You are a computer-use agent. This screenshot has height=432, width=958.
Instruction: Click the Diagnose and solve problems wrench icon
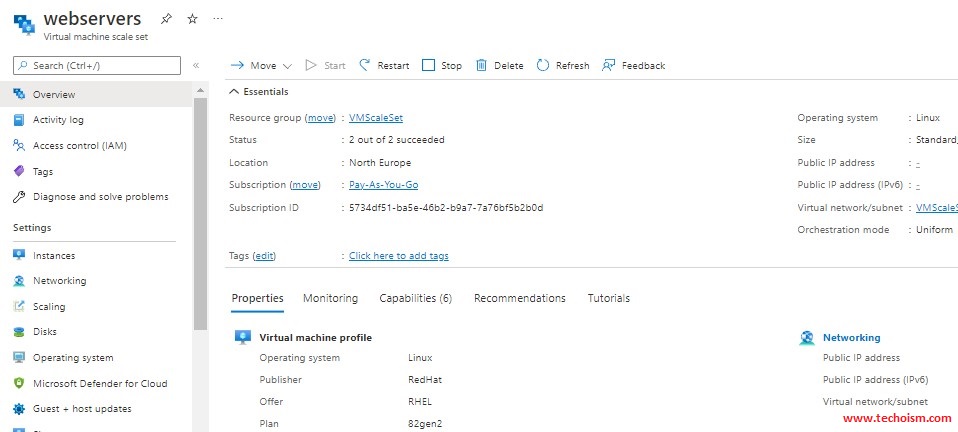click(19, 197)
